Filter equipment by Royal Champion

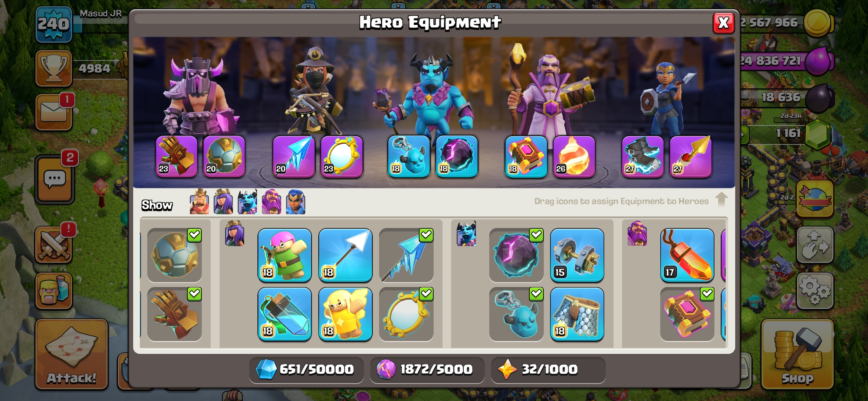(x=296, y=202)
